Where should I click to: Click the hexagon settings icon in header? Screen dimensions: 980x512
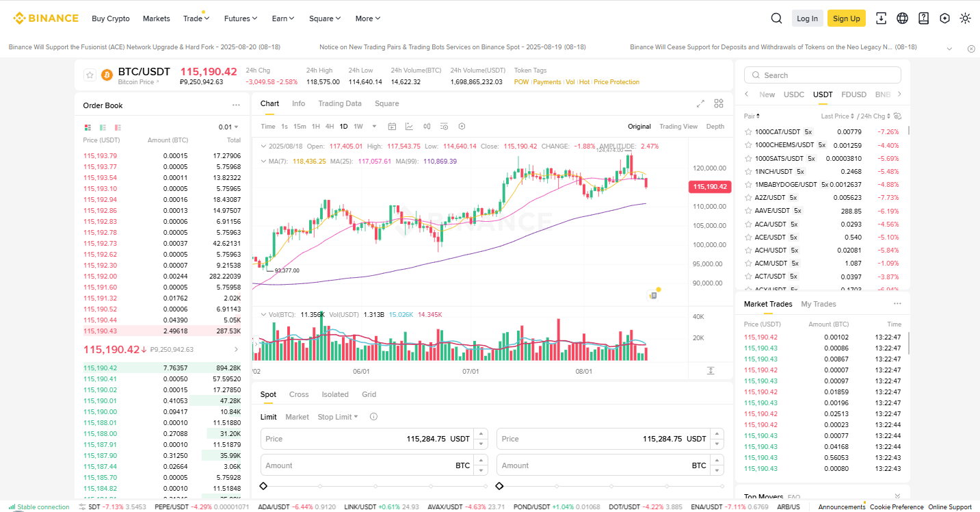point(944,18)
